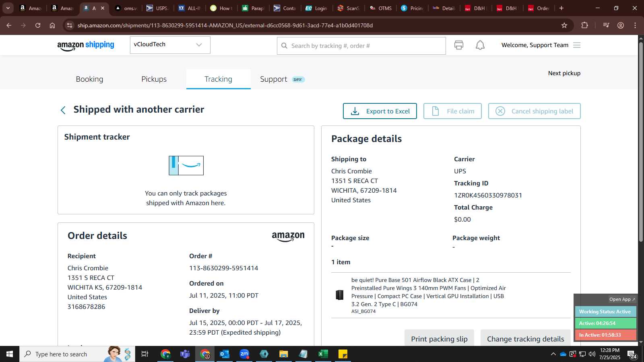Screen dimensions: 644x362
Task: Switch to the OTMS browser tab
Action: [381, 8]
